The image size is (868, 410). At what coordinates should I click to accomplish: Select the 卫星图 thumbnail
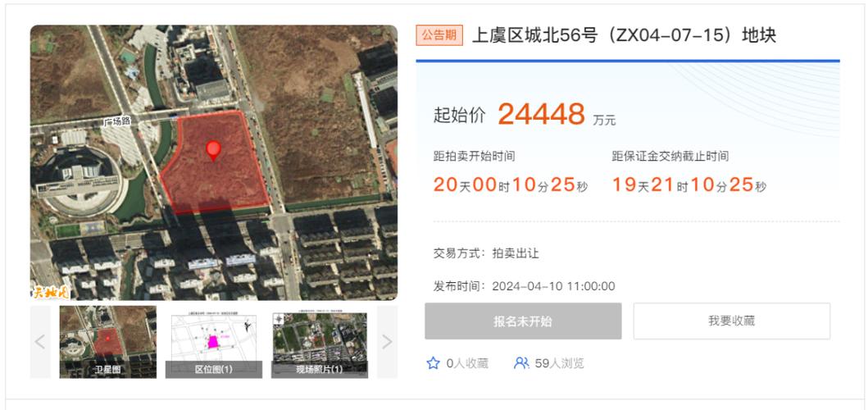[108, 342]
